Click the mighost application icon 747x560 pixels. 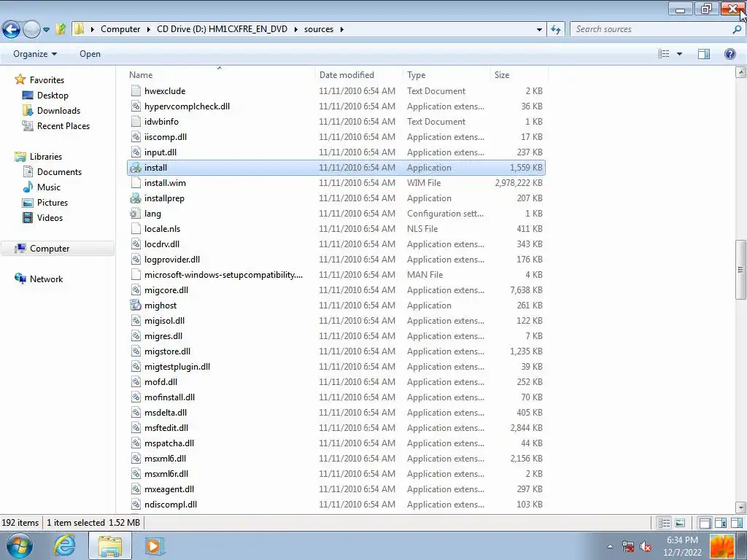coord(136,306)
